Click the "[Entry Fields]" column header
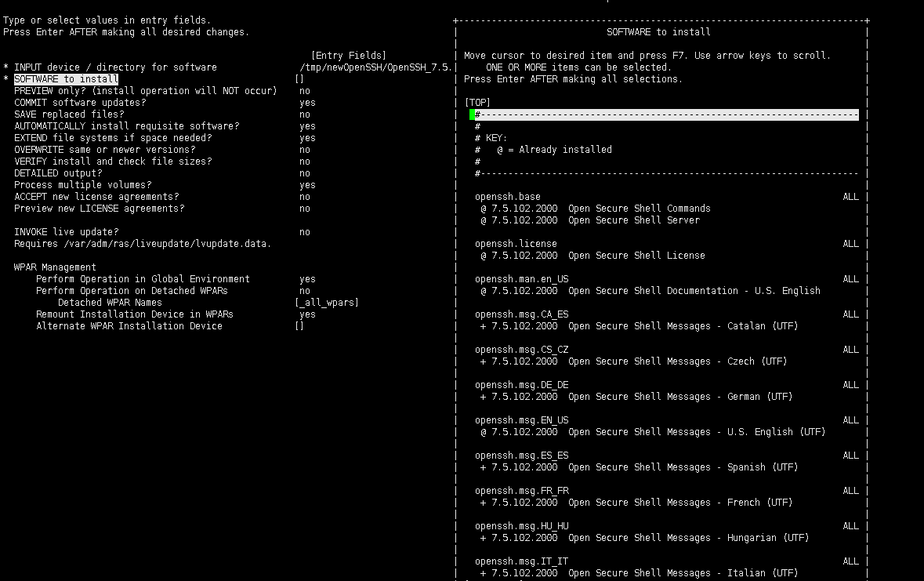The width and height of the screenshot is (924, 581). coord(349,56)
